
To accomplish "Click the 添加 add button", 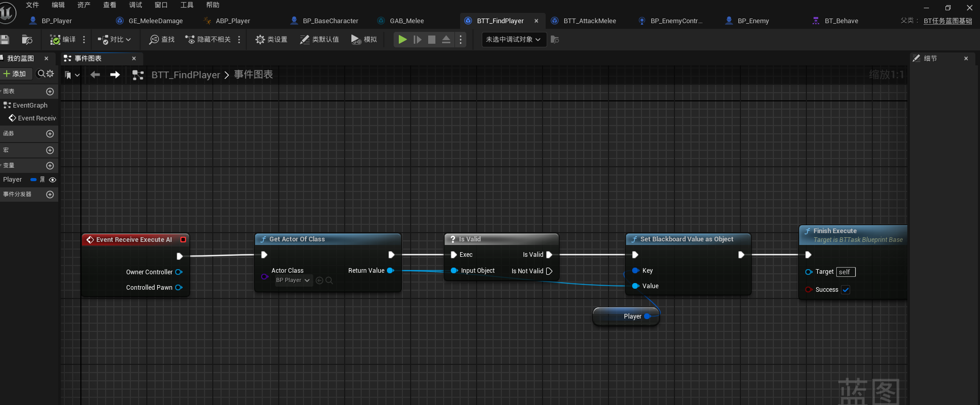I will [x=15, y=74].
